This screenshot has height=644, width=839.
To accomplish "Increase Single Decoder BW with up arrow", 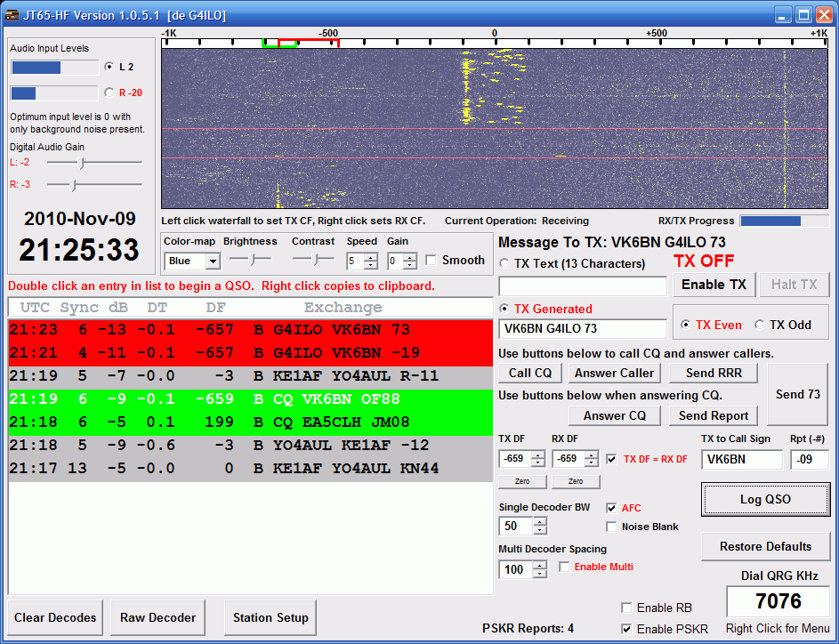I will point(540,522).
